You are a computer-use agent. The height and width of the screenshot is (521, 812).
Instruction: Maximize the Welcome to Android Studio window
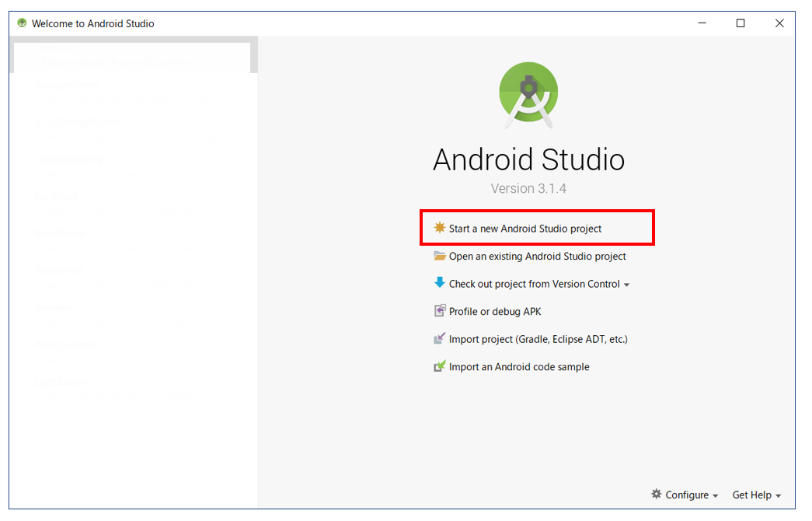tap(741, 23)
